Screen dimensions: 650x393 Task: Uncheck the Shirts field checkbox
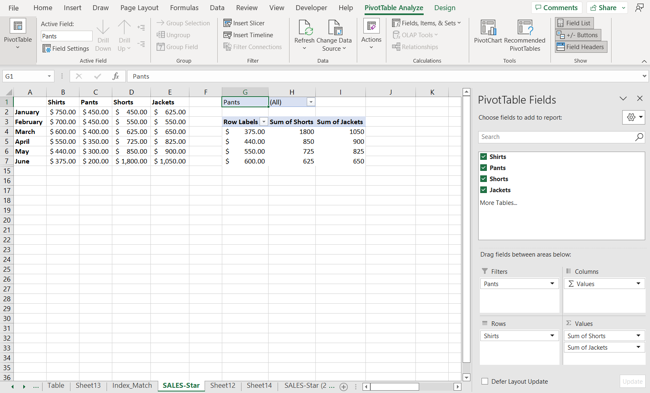point(483,157)
